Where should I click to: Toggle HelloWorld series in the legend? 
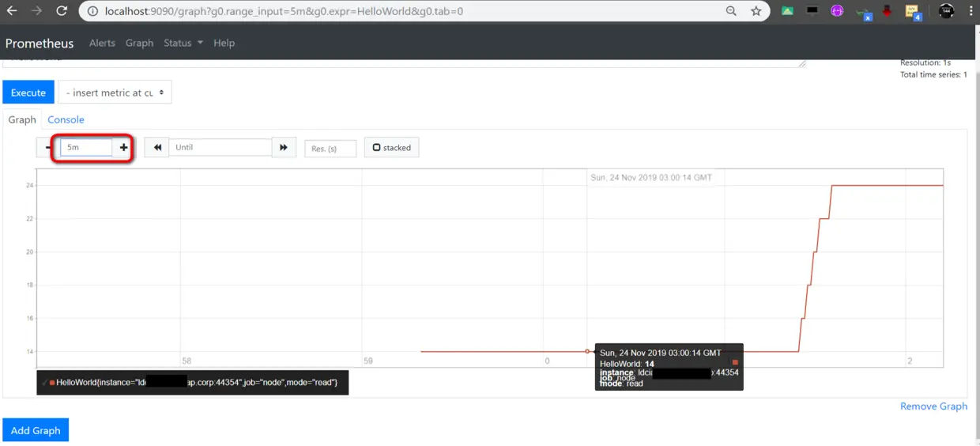click(192, 383)
